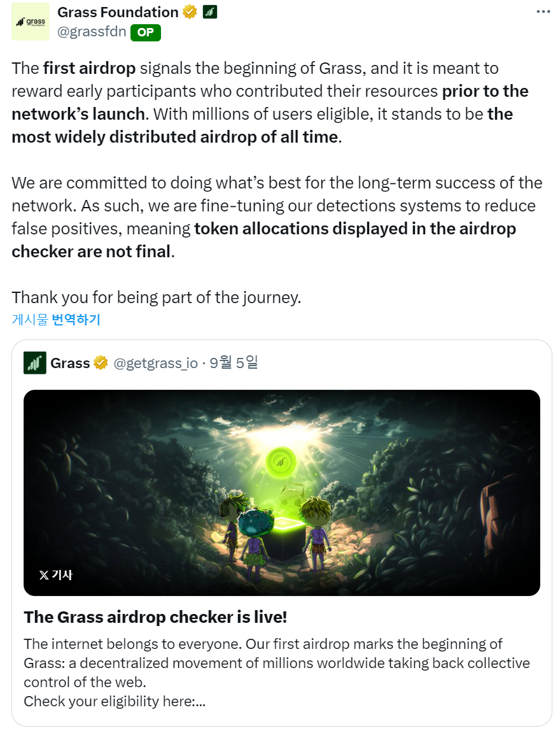
Task: Open the three-dot more options menu
Action: pyautogui.click(x=543, y=11)
